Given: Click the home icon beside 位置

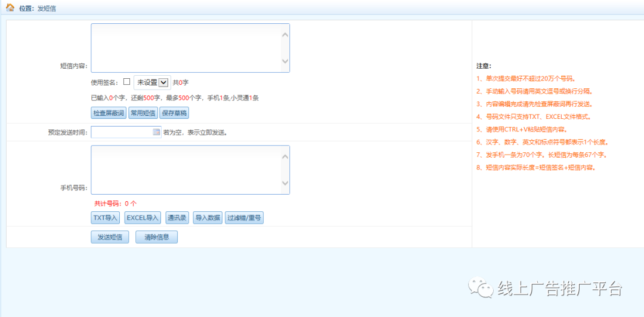Looking at the screenshot, I should coord(10,8).
